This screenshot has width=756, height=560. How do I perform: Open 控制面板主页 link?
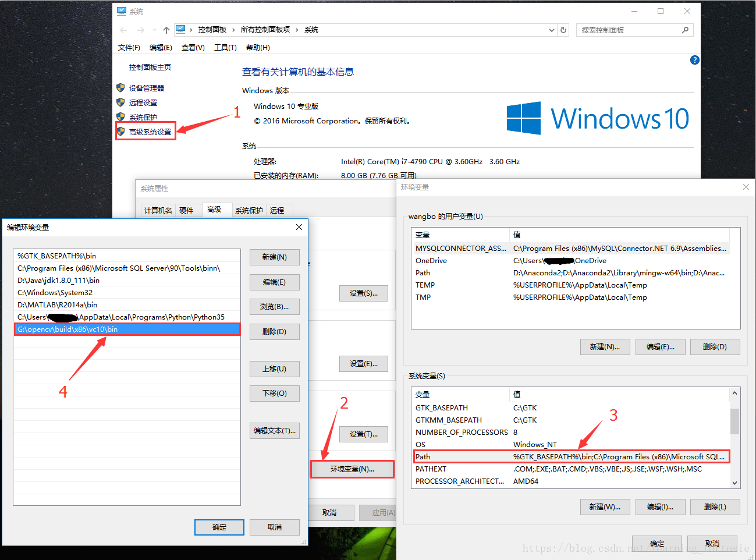coord(150,68)
